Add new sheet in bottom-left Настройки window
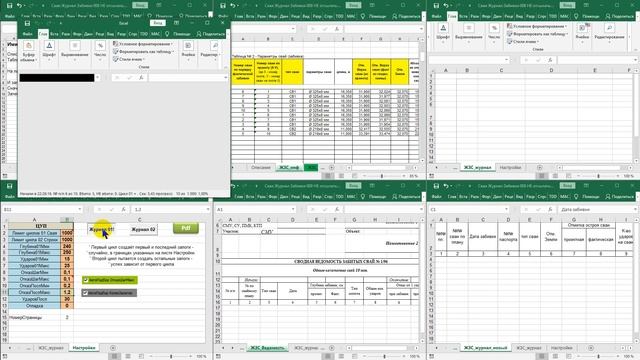Image resolution: width=640 pixels, height=360 pixels. [113, 348]
